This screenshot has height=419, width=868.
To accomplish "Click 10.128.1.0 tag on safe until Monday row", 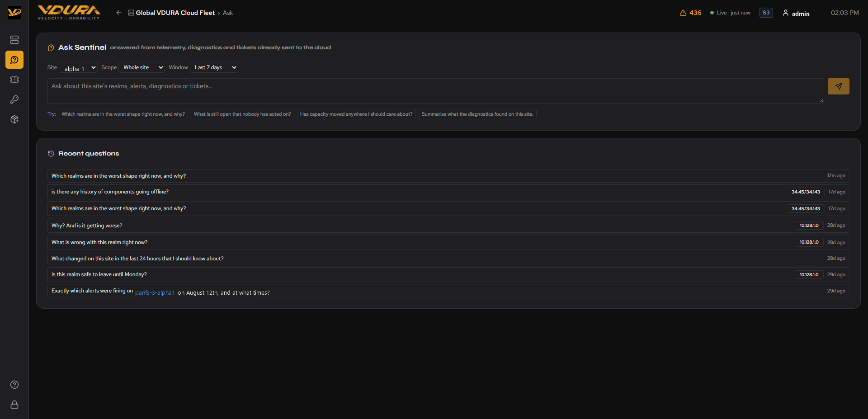I will pos(809,275).
